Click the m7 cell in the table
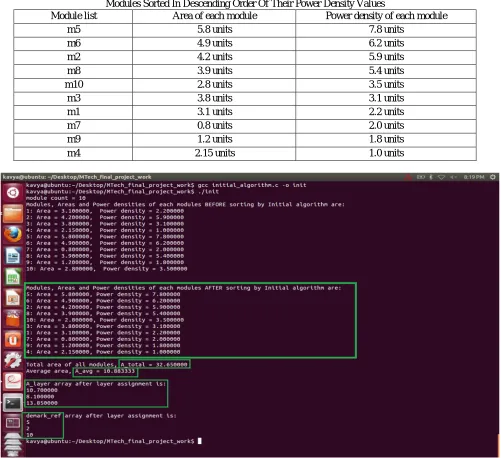Screen dimensions: 501x458 point(74,125)
